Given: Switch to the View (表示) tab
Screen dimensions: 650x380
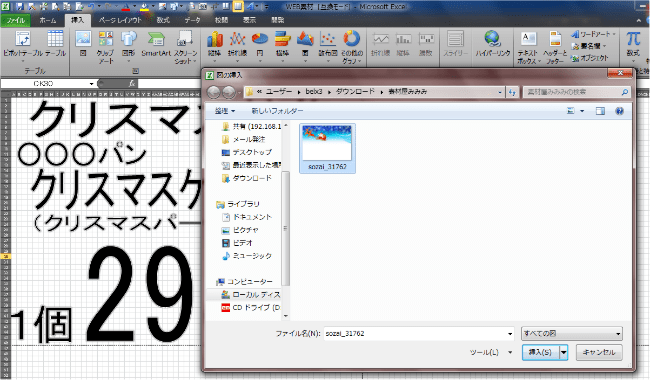Looking at the screenshot, I should (x=249, y=20).
